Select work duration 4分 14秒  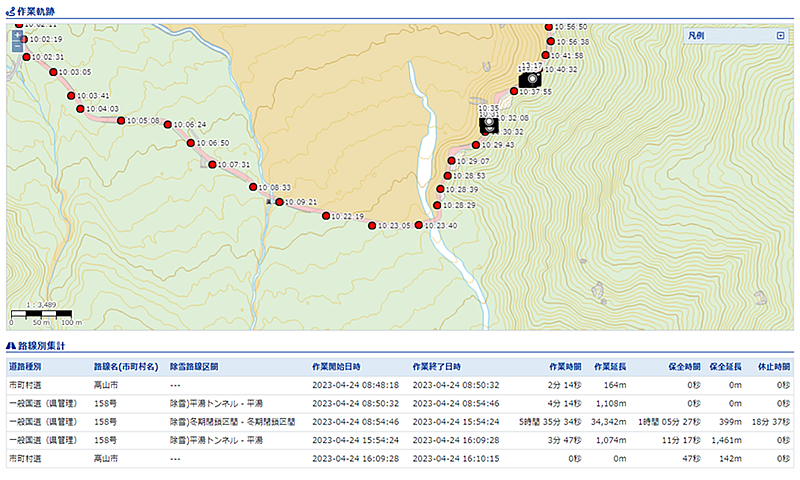tap(565, 403)
